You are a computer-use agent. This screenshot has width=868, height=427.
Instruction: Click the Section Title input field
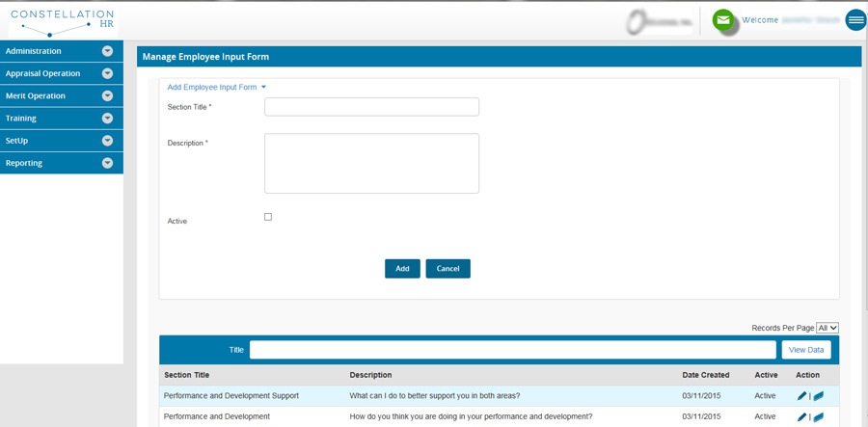(371, 107)
